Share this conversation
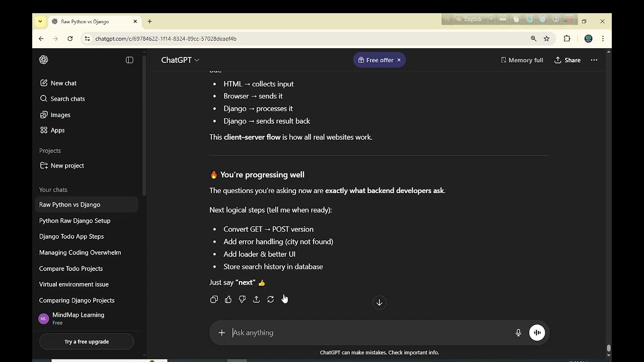 [x=568, y=60]
